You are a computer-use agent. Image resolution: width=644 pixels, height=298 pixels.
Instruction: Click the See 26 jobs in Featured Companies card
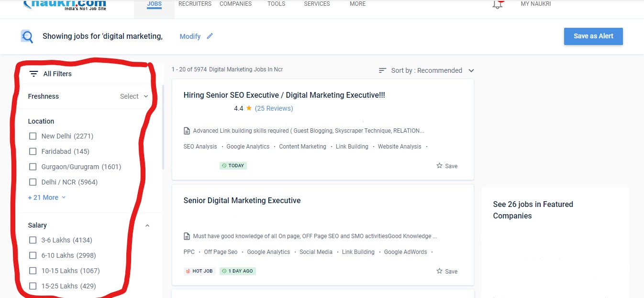tap(555, 242)
